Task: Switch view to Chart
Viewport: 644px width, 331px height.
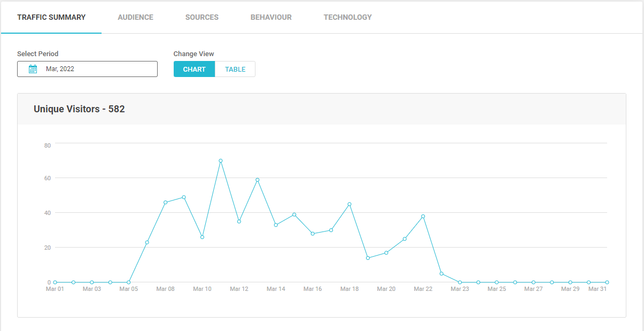Action: 195,69
